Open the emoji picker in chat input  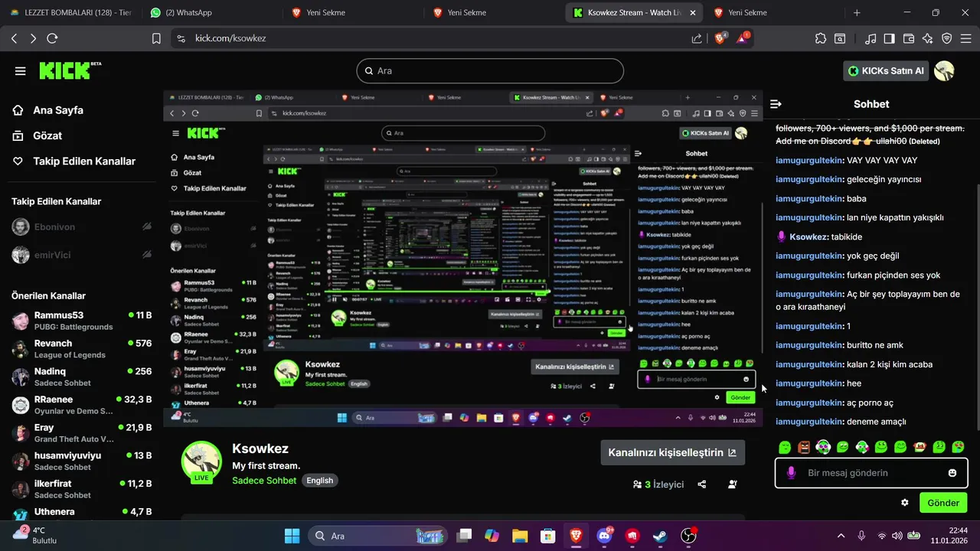(x=952, y=473)
